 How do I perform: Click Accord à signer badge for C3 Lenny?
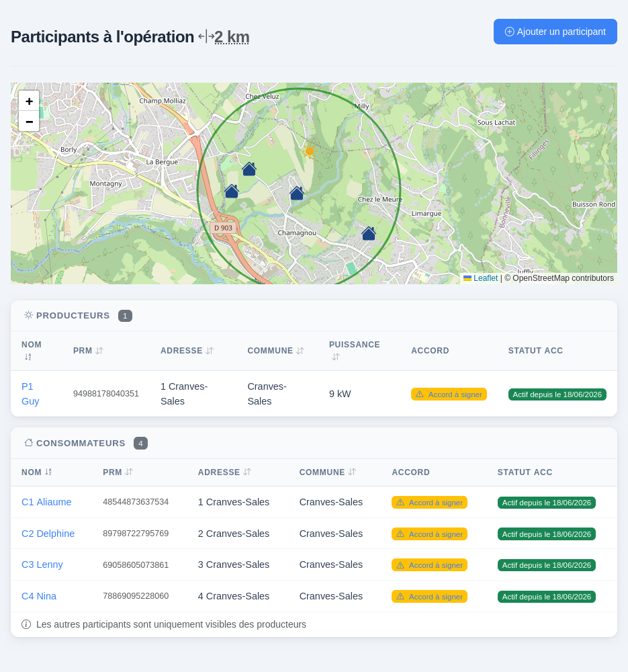click(429, 565)
